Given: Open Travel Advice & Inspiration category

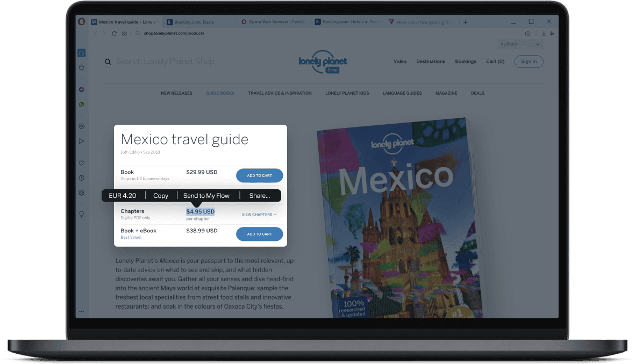Looking at the screenshot, I should 280,93.
